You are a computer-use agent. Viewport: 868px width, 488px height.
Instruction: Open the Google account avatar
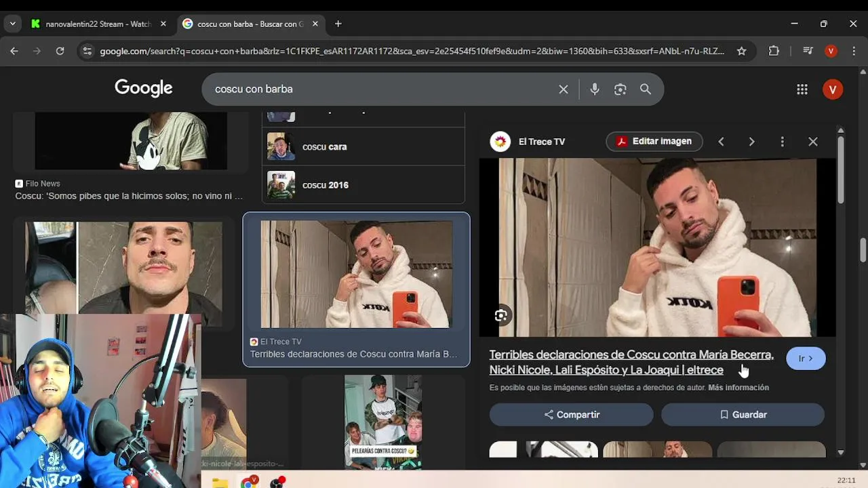833,89
